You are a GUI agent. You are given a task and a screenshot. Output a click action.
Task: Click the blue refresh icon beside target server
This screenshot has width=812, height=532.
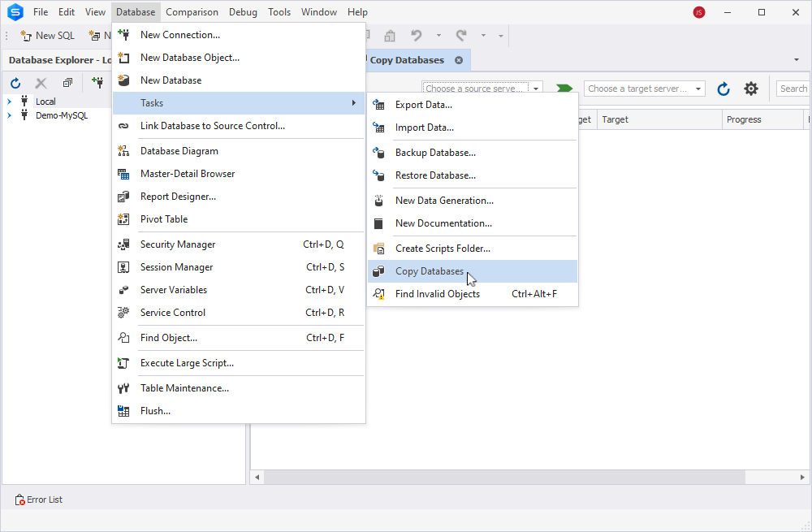(x=723, y=89)
